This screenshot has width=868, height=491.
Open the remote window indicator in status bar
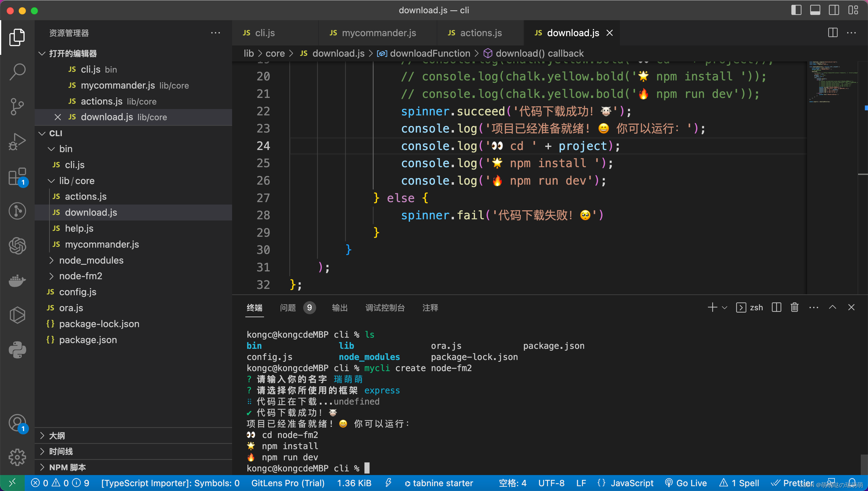pos(12,483)
